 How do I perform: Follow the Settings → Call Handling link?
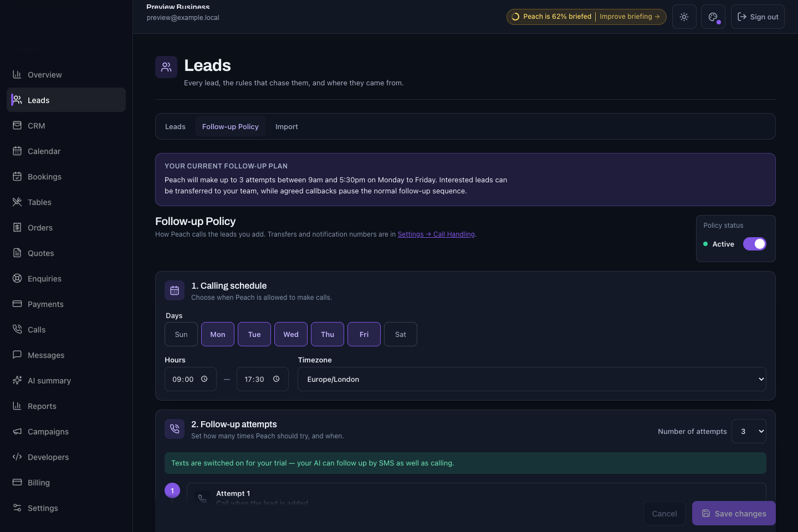click(x=436, y=234)
